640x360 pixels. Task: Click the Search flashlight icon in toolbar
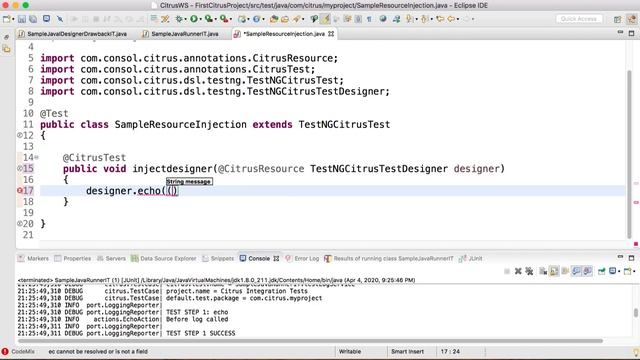click(x=296, y=19)
